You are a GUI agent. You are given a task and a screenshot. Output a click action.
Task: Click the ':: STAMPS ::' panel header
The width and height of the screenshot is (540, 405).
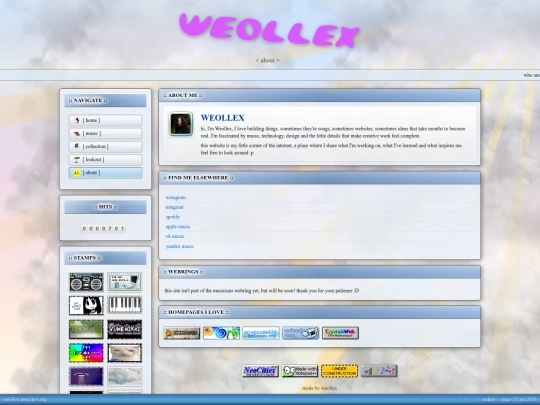coord(105,258)
